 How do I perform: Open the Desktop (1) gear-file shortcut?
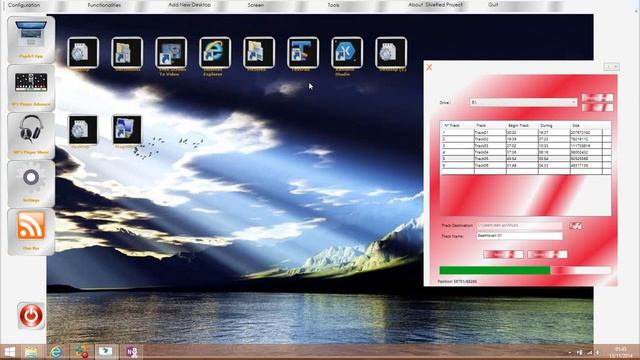coord(391,52)
